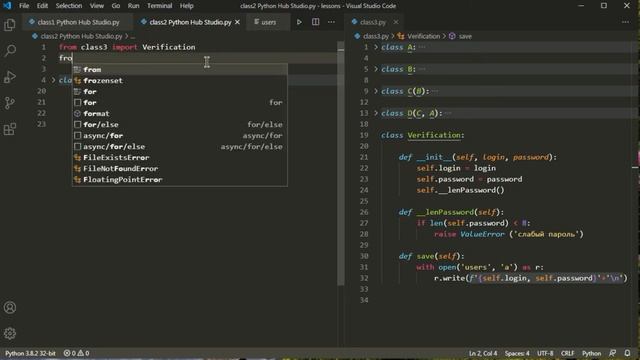Click 'def save(self):' line in class3.py
This screenshot has width=640, height=360.
(431, 256)
